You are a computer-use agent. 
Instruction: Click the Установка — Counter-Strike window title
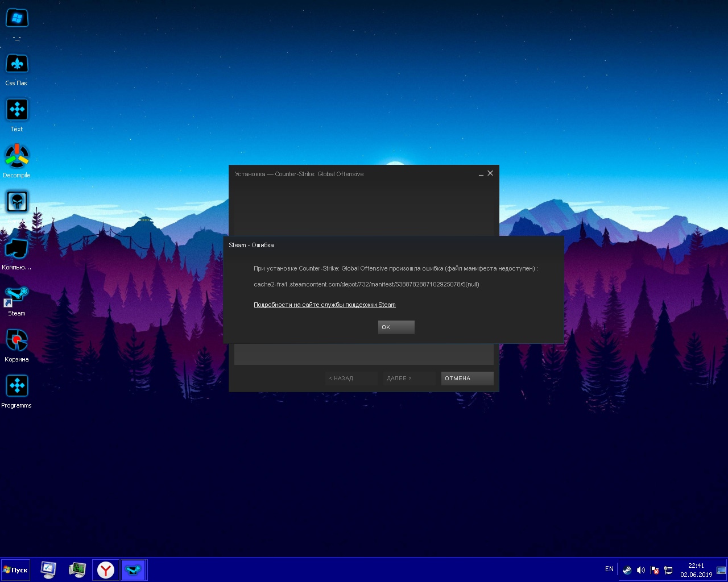click(x=299, y=174)
